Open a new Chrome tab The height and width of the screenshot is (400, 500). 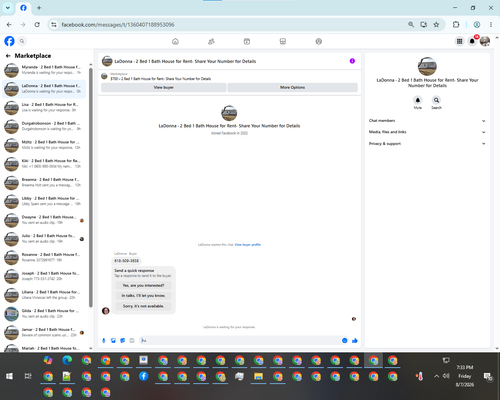pos(39,8)
